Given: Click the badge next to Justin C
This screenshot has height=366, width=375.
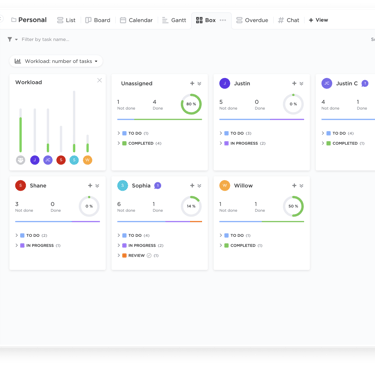Looking at the screenshot, I should tap(365, 83).
